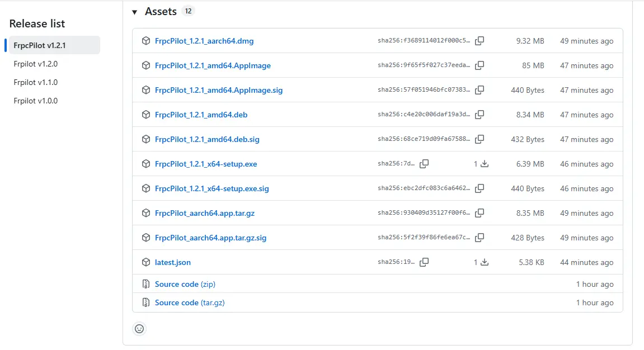Open the latest.json file link

point(173,262)
